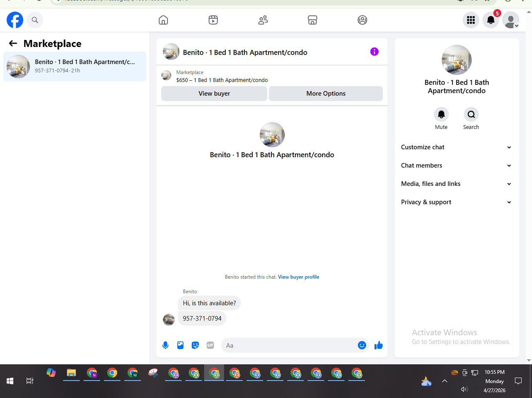Open More Options for the listing

tap(326, 94)
